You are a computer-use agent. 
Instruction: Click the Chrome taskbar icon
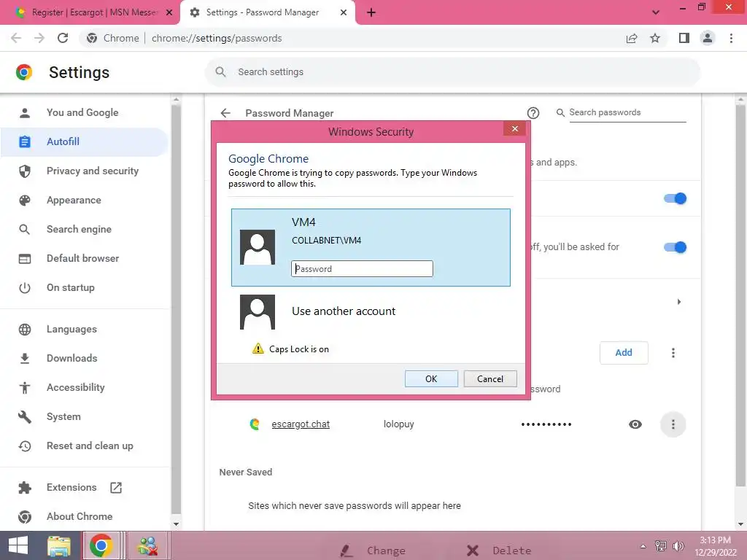tap(101, 545)
